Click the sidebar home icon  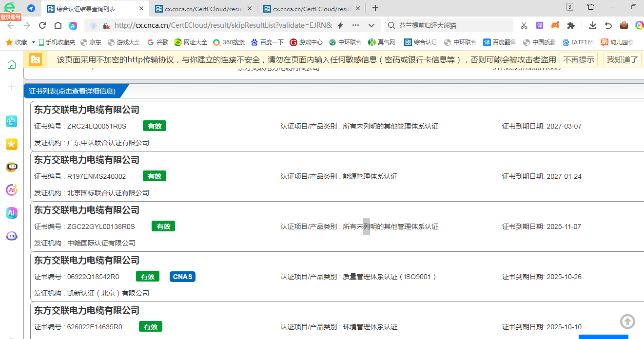point(12,64)
